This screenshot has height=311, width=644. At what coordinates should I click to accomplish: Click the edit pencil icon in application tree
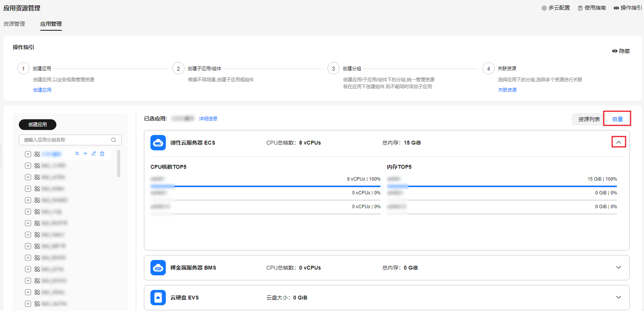tap(93, 154)
